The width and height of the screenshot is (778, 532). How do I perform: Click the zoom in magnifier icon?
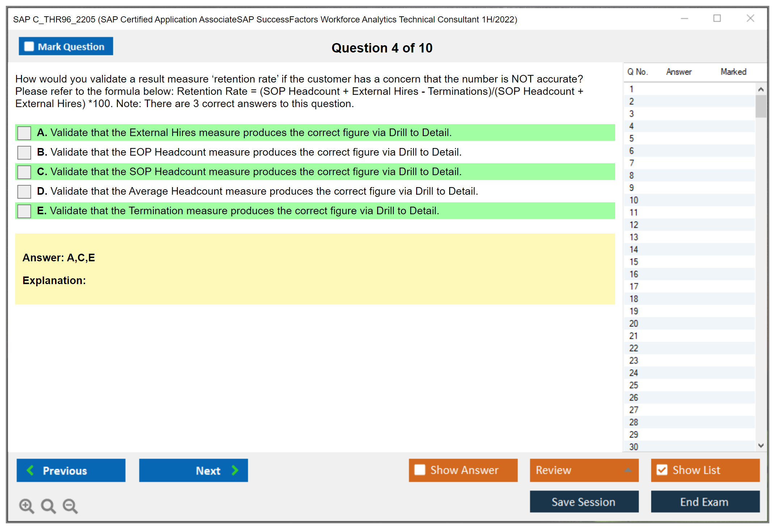26,506
